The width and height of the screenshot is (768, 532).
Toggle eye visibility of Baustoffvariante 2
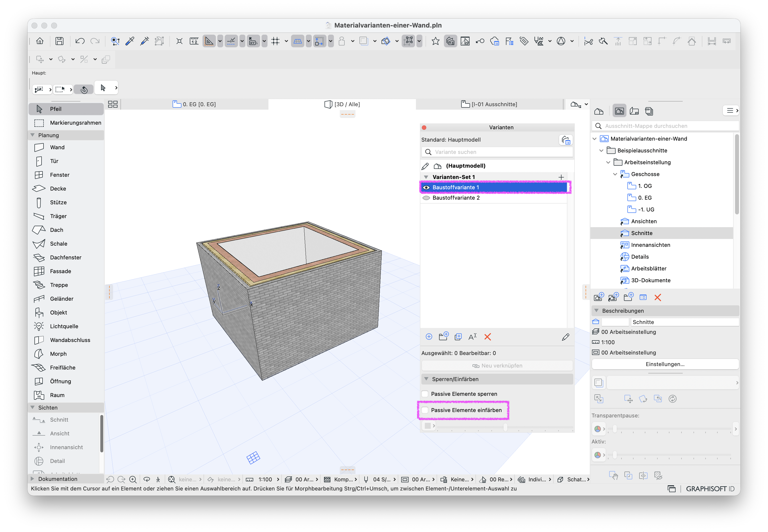pyautogui.click(x=426, y=198)
